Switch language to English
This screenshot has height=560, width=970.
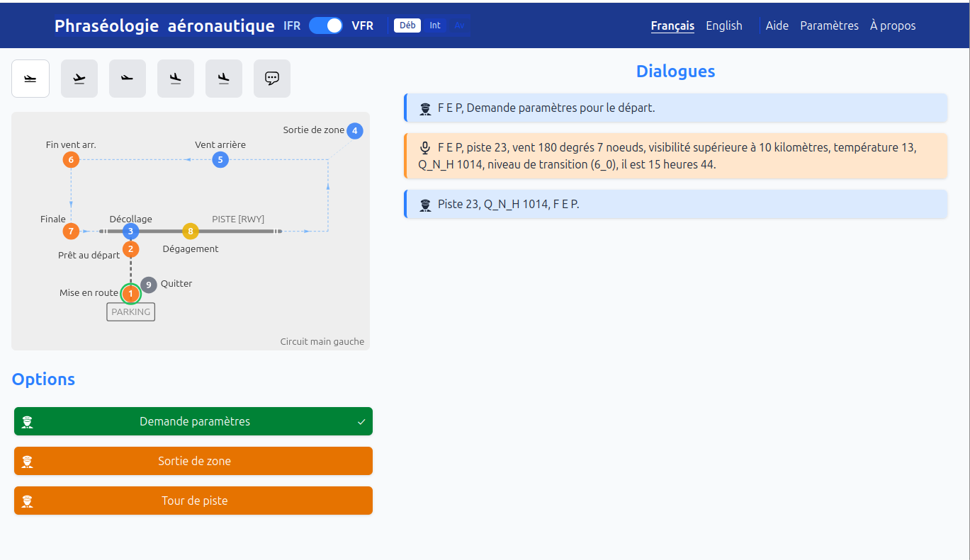[723, 25]
